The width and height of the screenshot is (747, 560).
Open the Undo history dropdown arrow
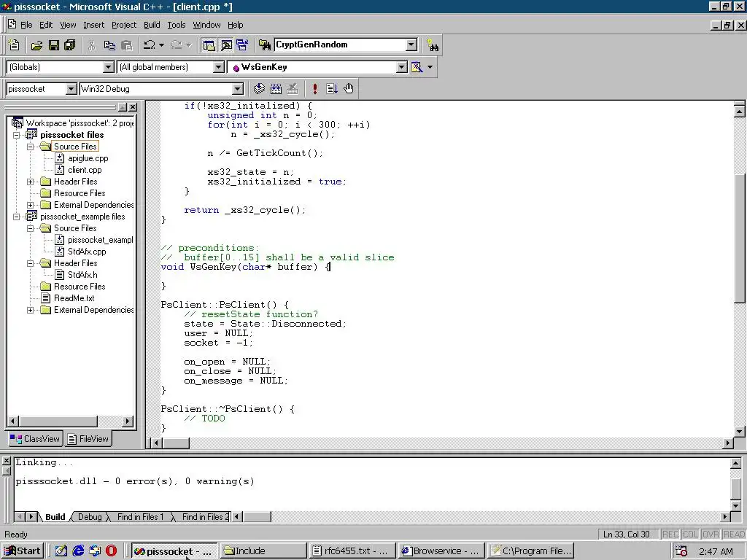click(161, 44)
